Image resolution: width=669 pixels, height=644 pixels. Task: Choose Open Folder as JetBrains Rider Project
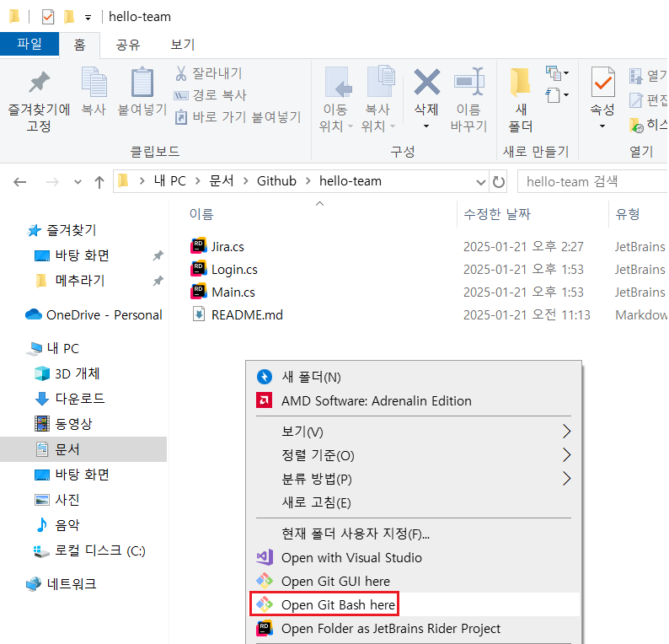pyautogui.click(x=414, y=628)
